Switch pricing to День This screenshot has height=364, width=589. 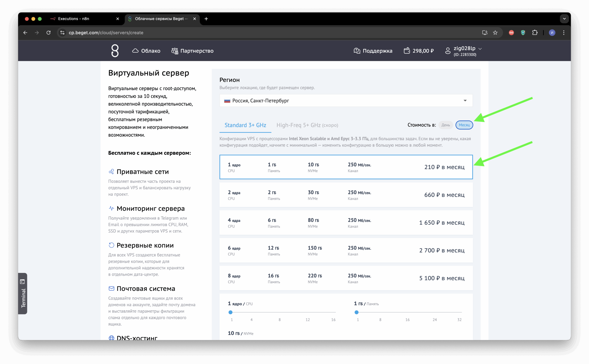(445, 125)
